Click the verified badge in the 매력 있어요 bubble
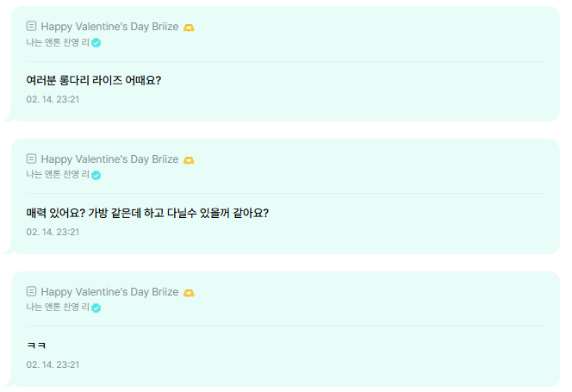This screenshot has width=572, height=392. tap(96, 175)
